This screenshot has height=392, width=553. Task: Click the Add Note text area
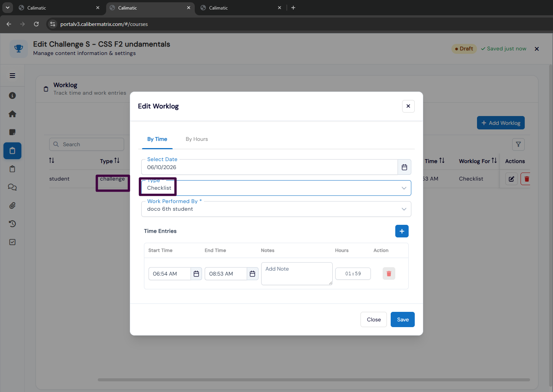pos(297,274)
